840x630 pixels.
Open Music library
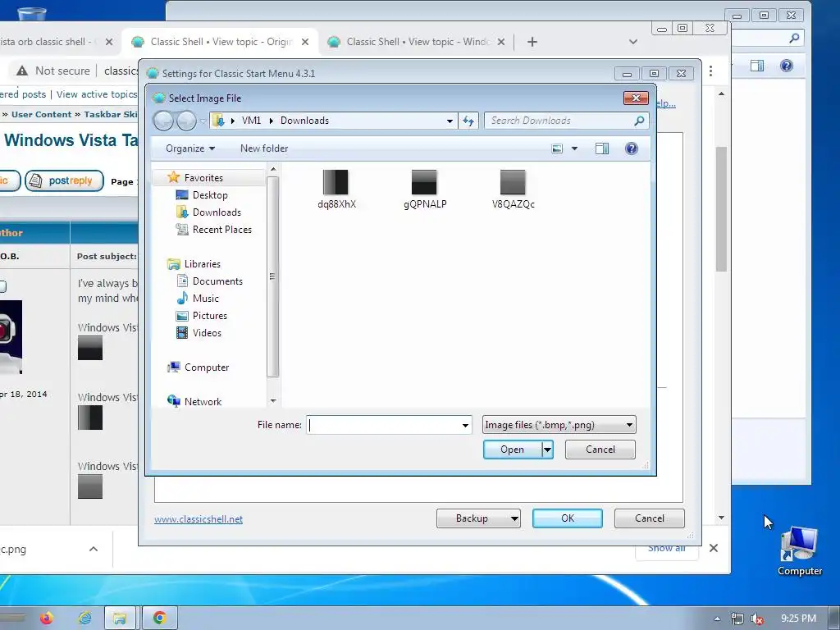(x=205, y=299)
